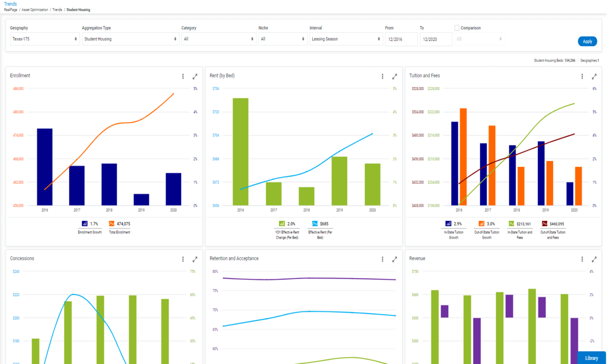Click the 2016 enrollment growth bar
This screenshot has height=364, width=607.
[x=45, y=167]
